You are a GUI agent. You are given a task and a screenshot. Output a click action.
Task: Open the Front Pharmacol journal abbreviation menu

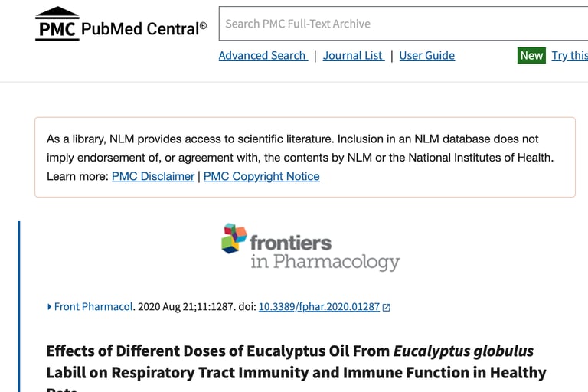point(93,307)
